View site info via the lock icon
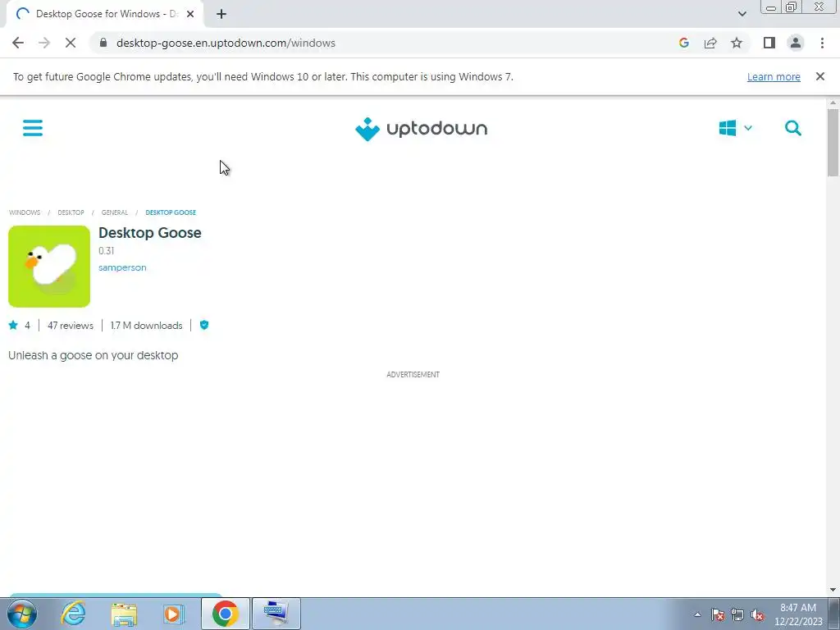 104,43
